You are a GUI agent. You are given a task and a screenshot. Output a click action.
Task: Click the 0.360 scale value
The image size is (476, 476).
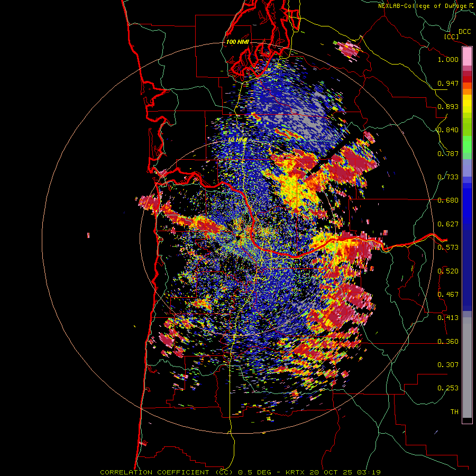(448, 342)
